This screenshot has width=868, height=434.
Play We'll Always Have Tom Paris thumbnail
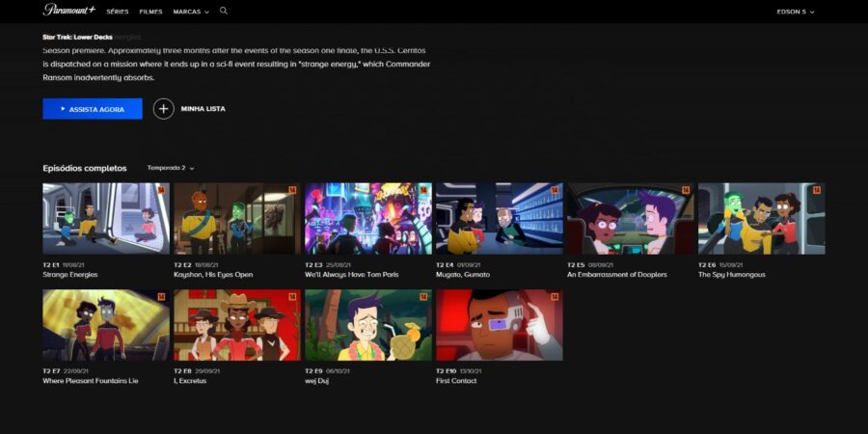(368, 219)
